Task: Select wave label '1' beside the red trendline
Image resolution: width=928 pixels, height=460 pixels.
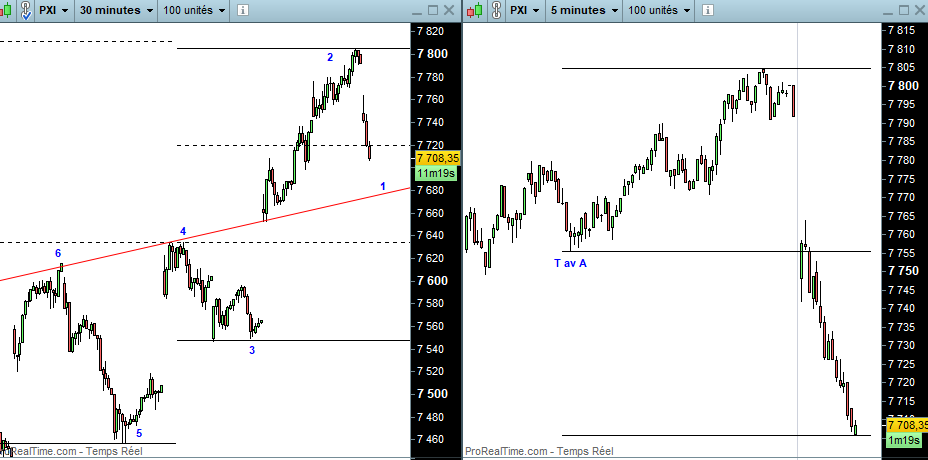Action: tap(383, 186)
